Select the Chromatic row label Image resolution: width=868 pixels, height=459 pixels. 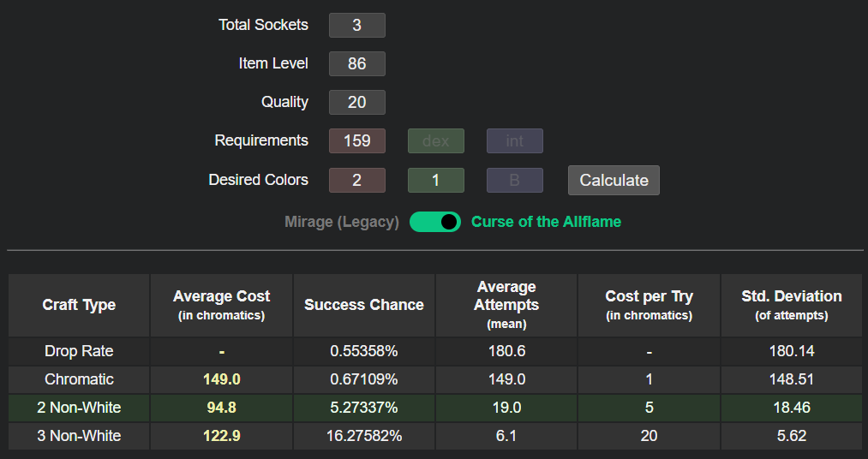[79, 379]
